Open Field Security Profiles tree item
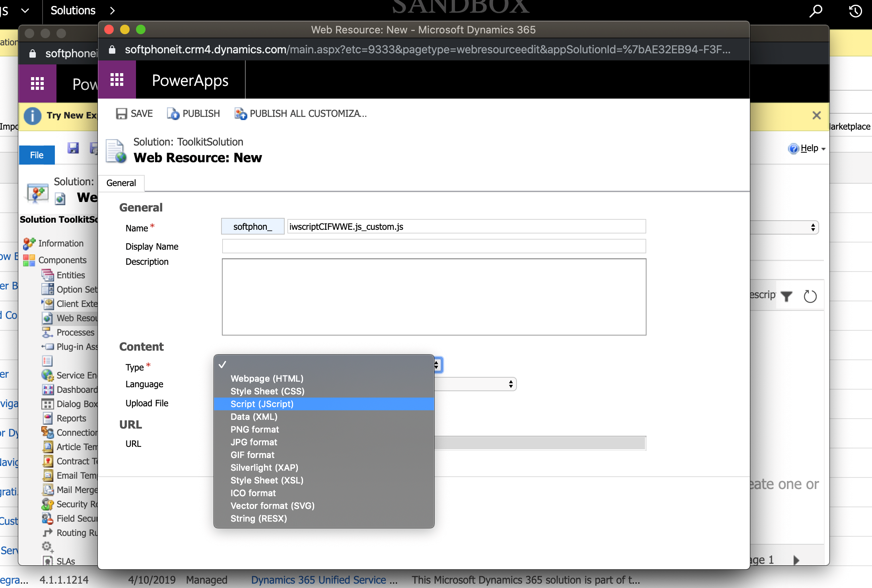The width and height of the screenshot is (872, 588). pos(70,518)
